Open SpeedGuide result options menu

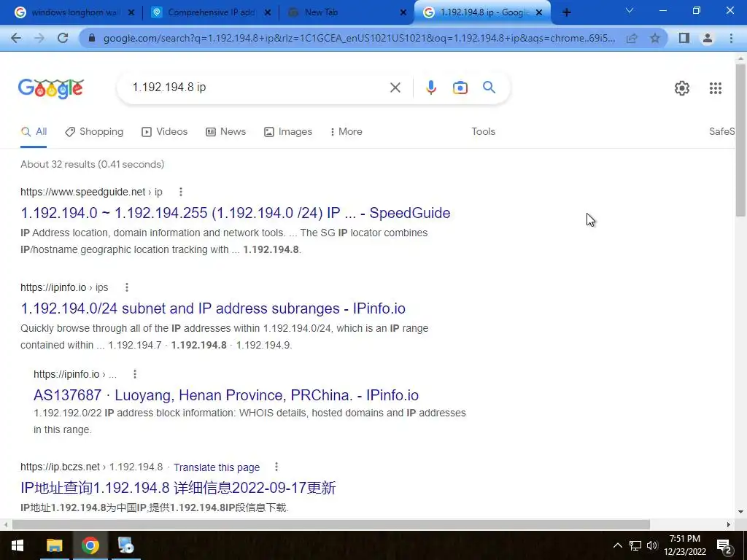pyautogui.click(x=181, y=192)
